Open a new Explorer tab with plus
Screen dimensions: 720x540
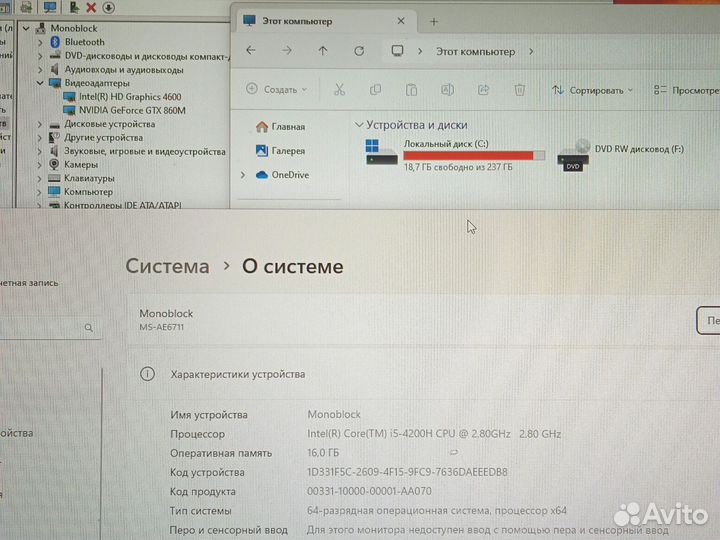(x=433, y=22)
